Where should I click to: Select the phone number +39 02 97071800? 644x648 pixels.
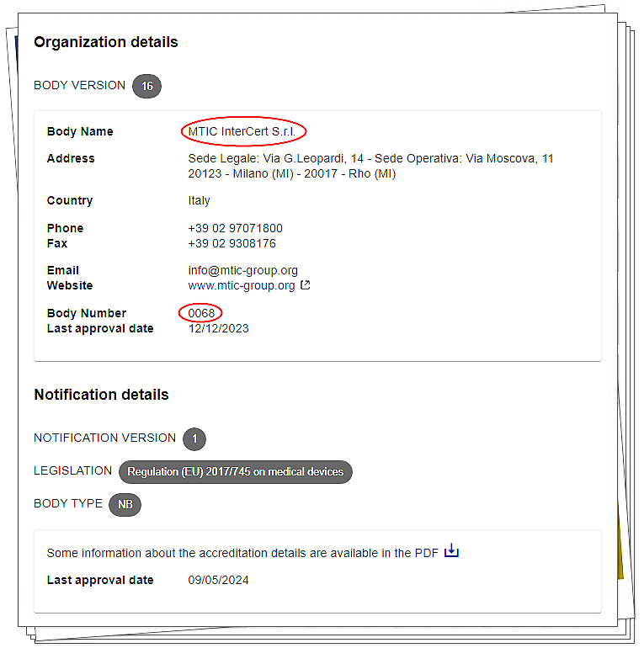(x=235, y=228)
